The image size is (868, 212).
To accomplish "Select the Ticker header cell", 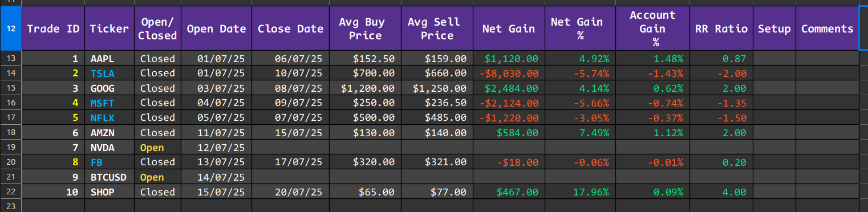I will coord(109,28).
